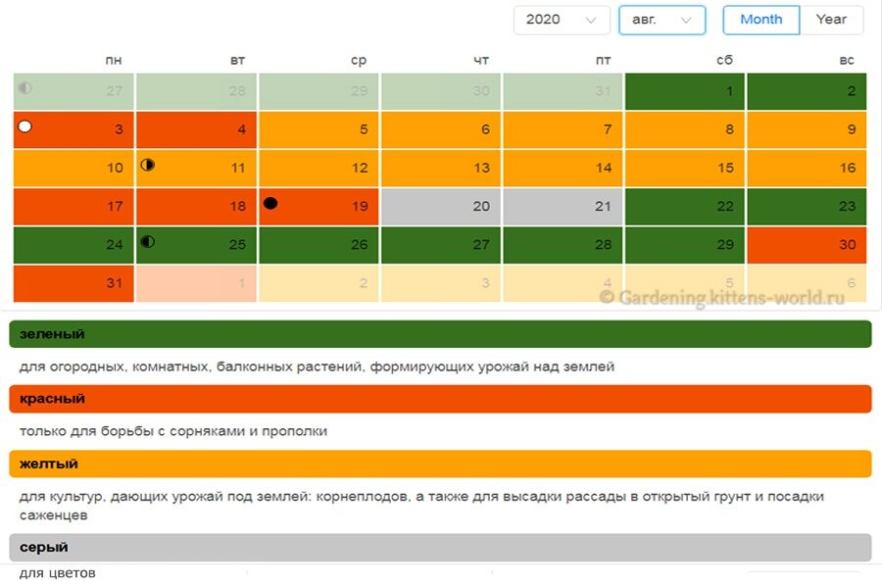The width and height of the screenshot is (882, 588).
Task: Click the first quarter moon icon on August 25
Action: point(147,242)
